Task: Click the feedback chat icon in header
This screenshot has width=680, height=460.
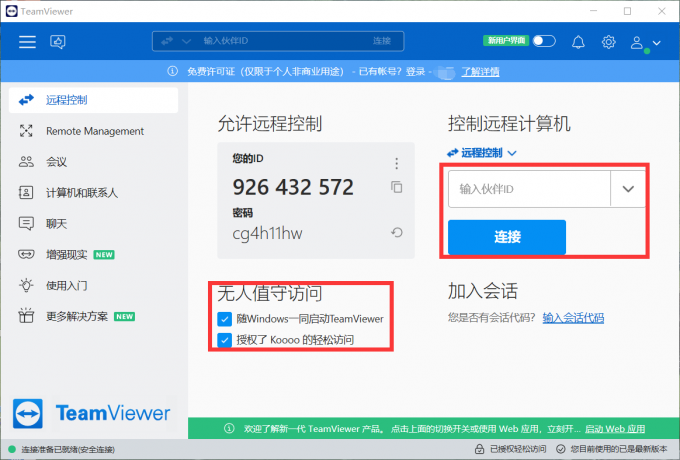Action: tap(58, 42)
